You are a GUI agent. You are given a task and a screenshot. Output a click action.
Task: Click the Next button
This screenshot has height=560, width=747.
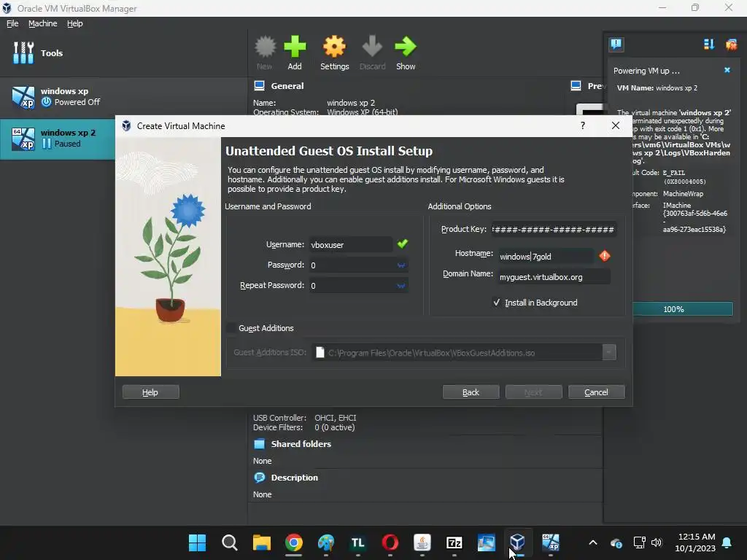(x=533, y=392)
